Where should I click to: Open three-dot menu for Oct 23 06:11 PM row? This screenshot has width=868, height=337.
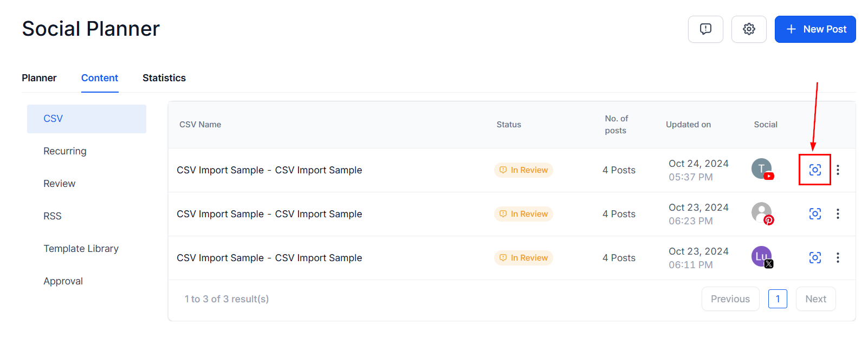pos(838,258)
